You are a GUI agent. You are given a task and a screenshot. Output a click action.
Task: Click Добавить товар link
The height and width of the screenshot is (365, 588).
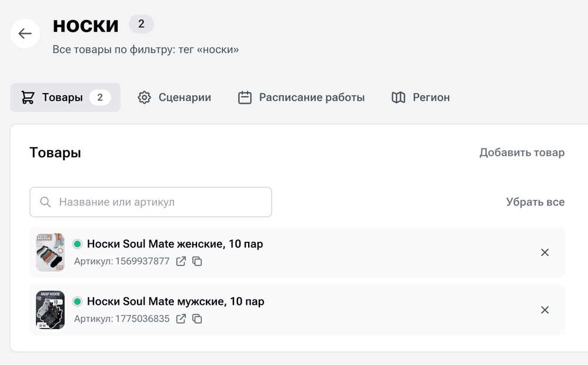[522, 152]
